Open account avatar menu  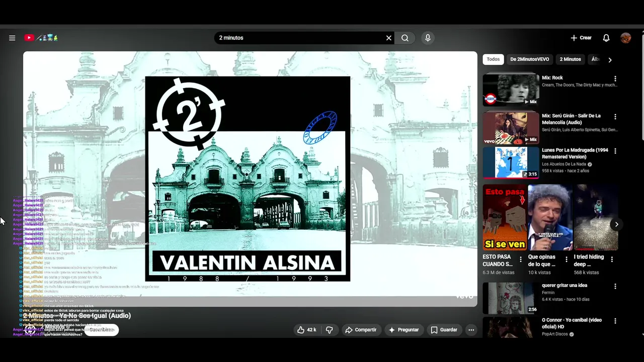(626, 38)
